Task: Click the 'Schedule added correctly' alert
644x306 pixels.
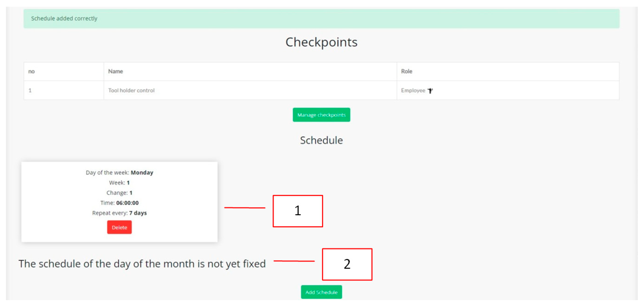Action: click(64, 19)
